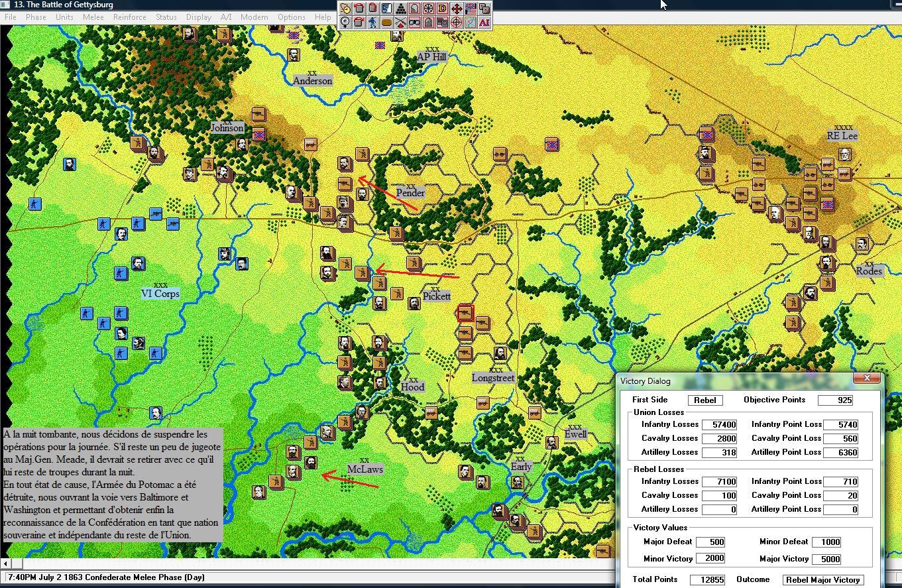902x588 pixels.
Task: Open the Status menu
Action: [x=166, y=17]
